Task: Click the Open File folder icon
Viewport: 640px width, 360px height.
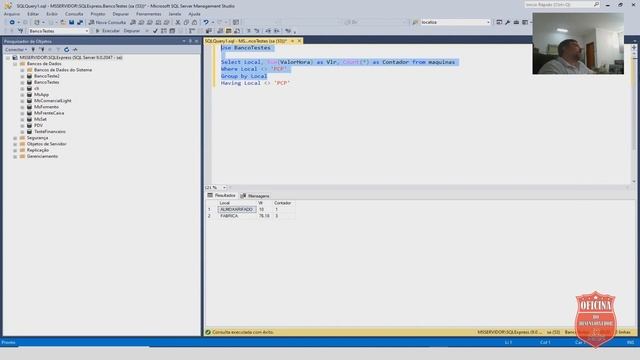Action: 63,22
